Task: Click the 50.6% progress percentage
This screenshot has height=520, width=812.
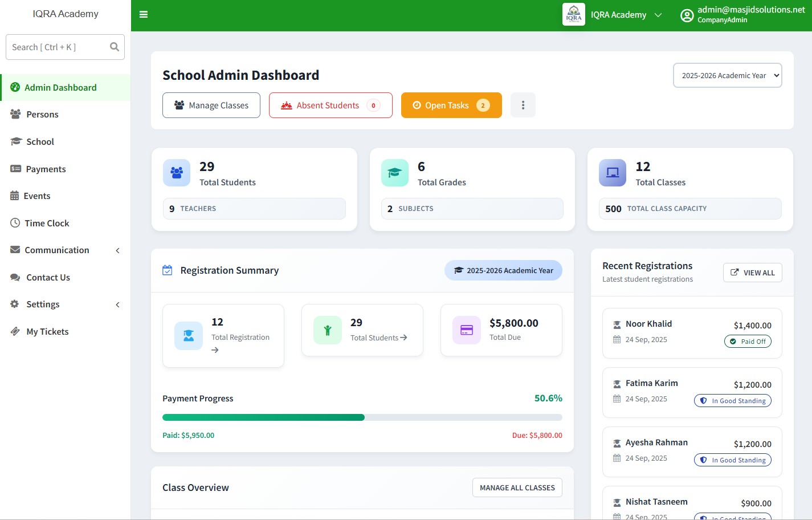Action: [548, 398]
